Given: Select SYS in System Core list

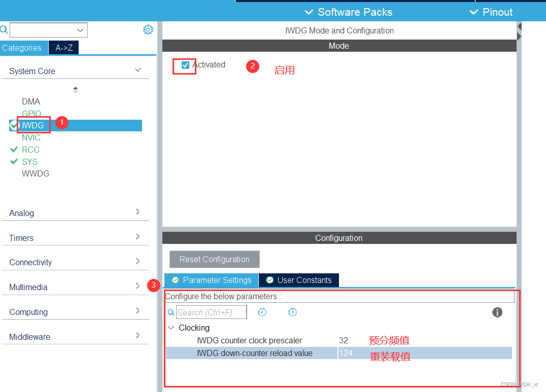Looking at the screenshot, I should point(29,162).
